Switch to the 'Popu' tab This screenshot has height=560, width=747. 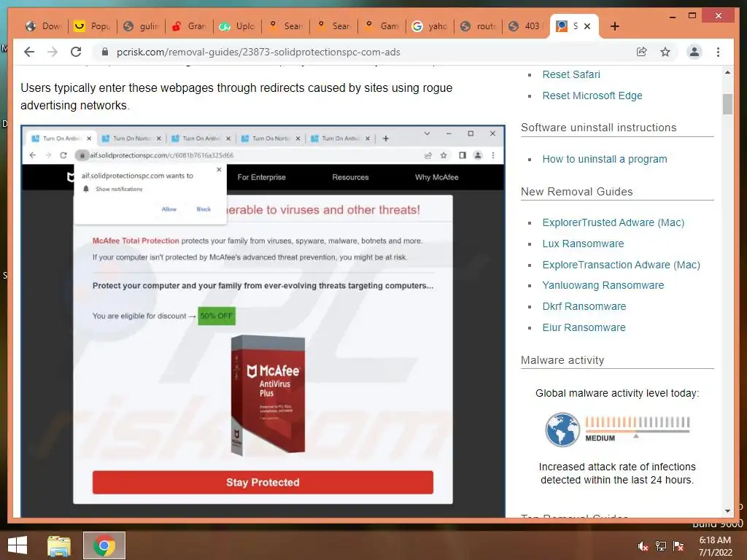[x=93, y=26]
